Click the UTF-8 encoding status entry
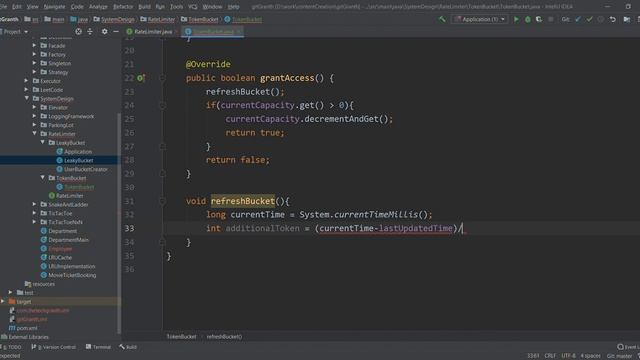 [x=568, y=356]
